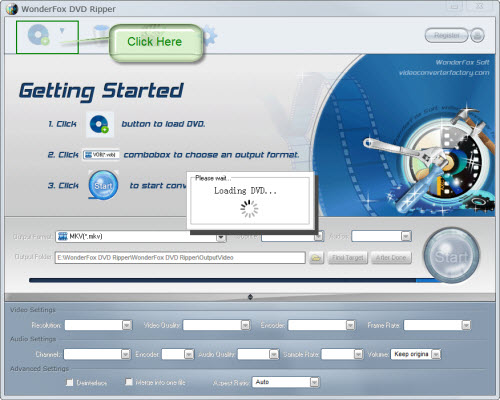Click the big round Start button
The height and width of the screenshot is (400, 500).
[452, 256]
